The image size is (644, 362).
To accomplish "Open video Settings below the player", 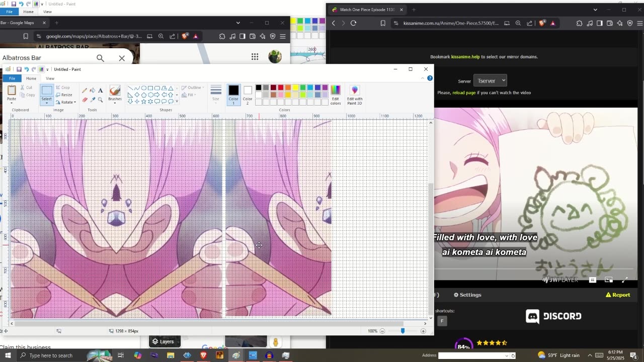I will [x=467, y=295].
